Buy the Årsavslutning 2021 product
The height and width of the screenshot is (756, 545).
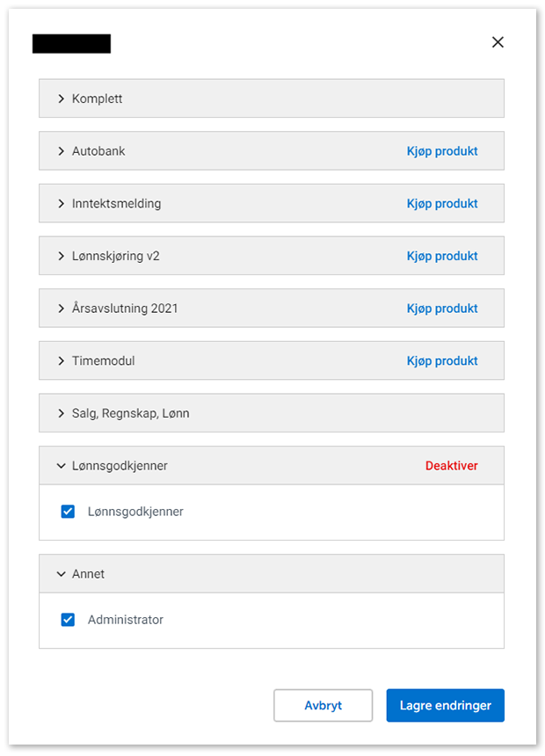442,309
